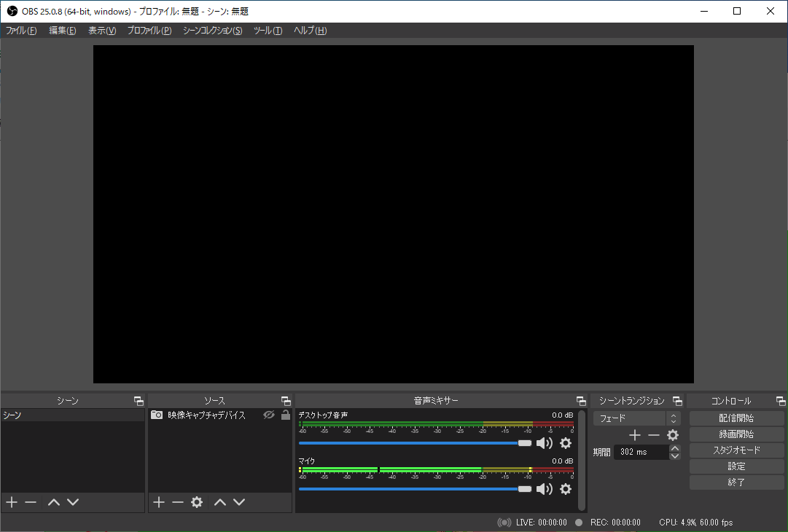Image resolution: width=788 pixels, height=532 pixels.
Task: Toggle the lock on 映像キャプチャデバイス source
Action: (x=286, y=415)
